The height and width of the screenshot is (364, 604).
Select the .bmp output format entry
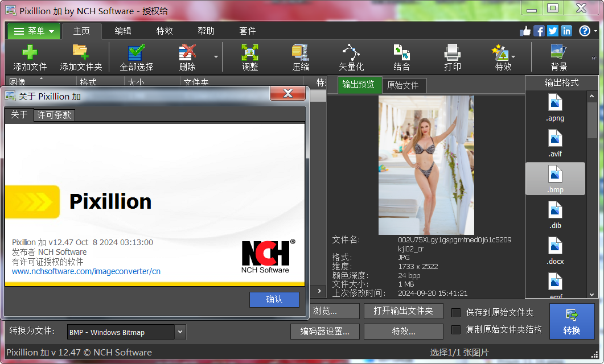coord(554,178)
